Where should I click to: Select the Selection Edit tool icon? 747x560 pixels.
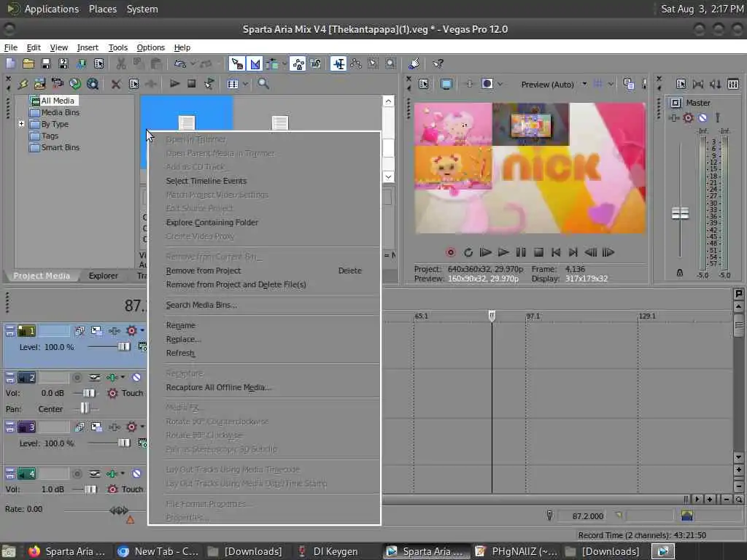coord(373,63)
